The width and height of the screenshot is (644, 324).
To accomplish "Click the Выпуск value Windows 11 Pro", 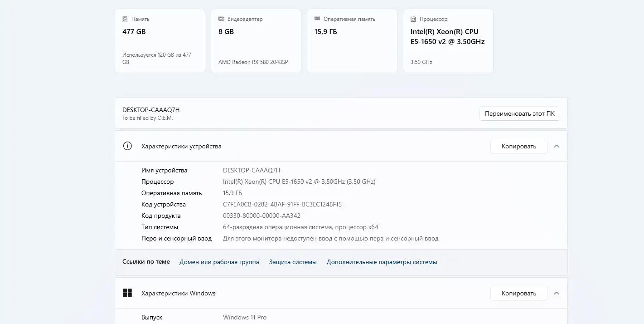I will click(245, 317).
